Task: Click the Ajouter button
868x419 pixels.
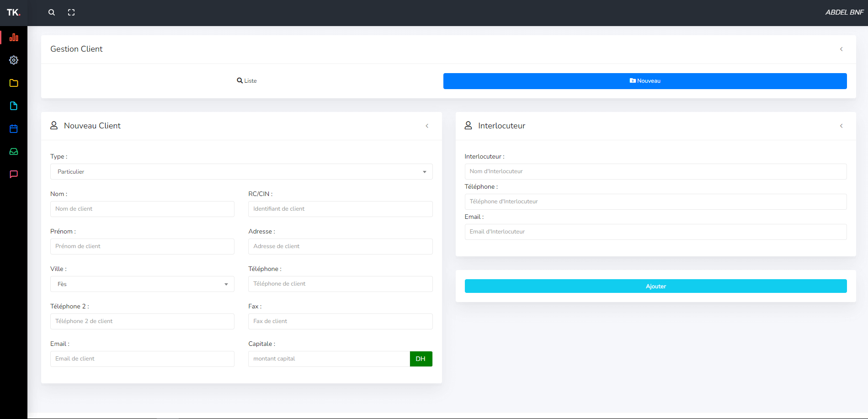Action: 655,286
